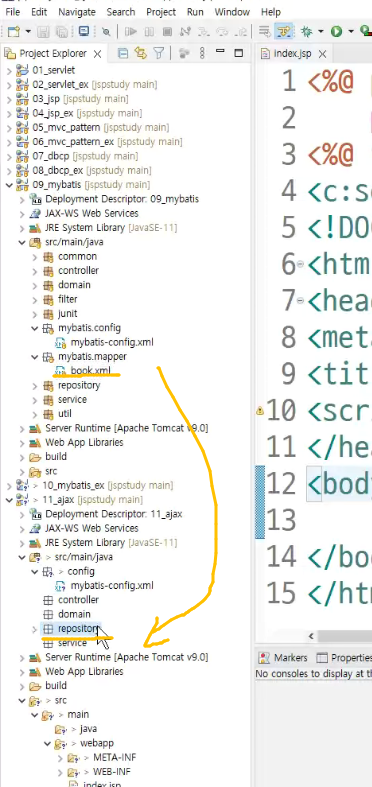Screen dimensions: 372x787
Task: Toggle the Use Step Filters icon
Action: pos(283,32)
